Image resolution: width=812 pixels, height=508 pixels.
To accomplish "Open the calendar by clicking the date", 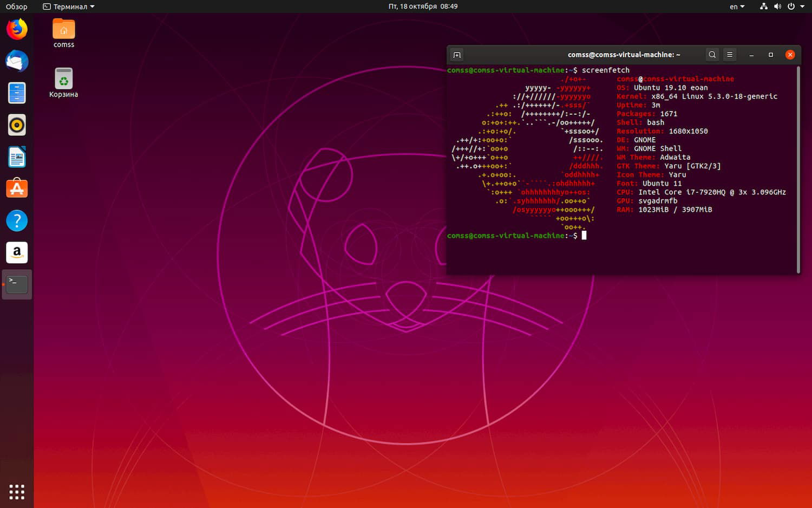I will [x=422, y=6].
